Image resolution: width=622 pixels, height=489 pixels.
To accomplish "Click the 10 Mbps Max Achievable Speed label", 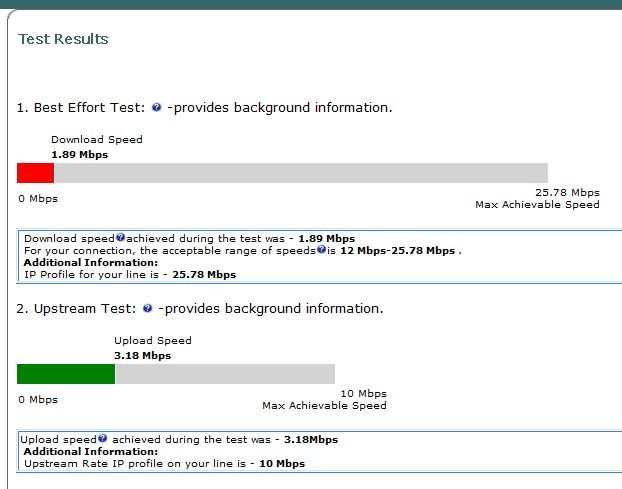I will tap(324, 399).
